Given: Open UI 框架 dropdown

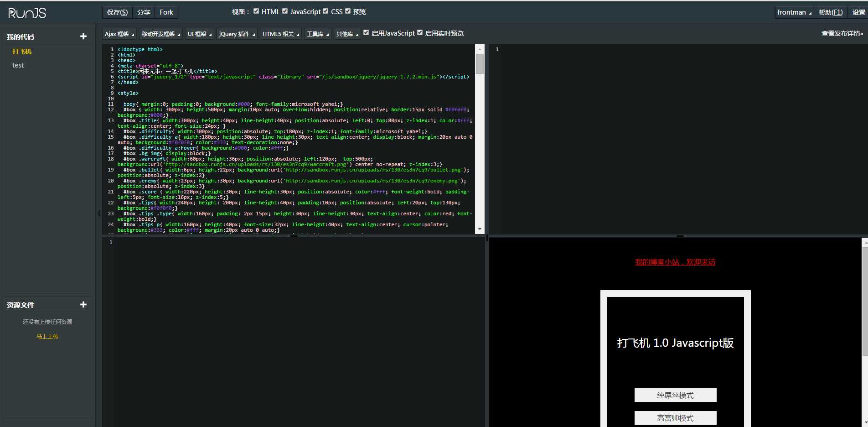Looking at the screenshot, I should tap(200, 34).
